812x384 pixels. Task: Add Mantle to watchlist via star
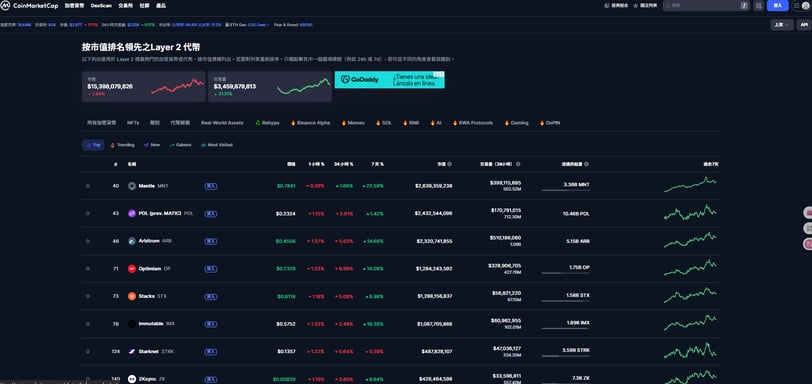click(88, 186)
